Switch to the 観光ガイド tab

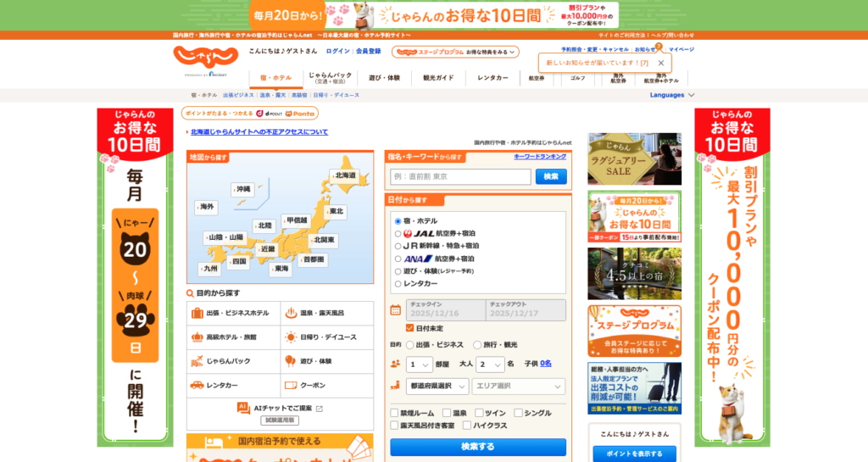[438, 78]
